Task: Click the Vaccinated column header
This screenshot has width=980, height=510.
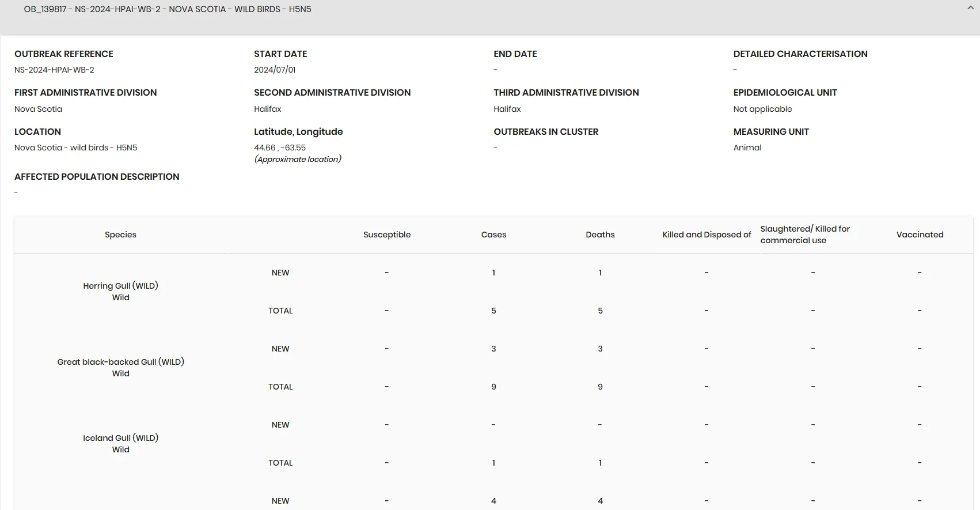Action: (920, 235)
